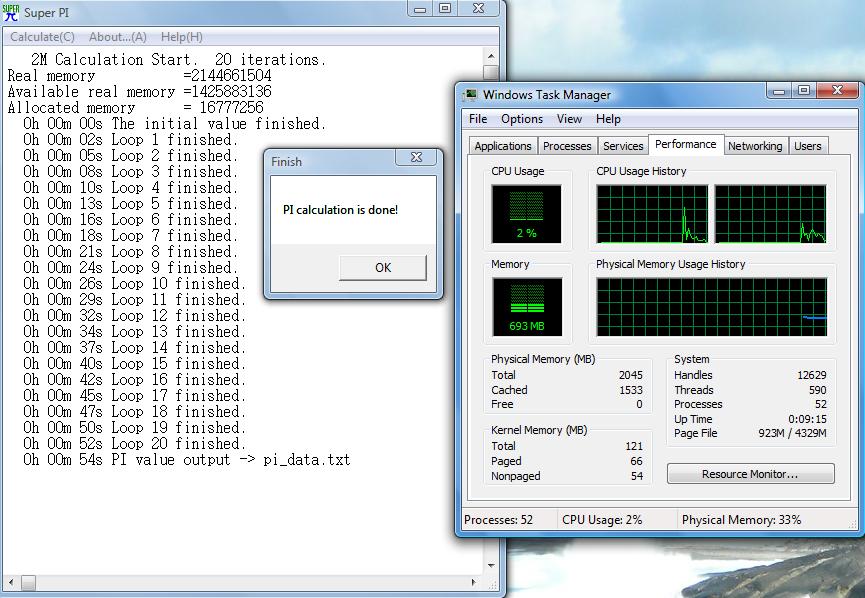Click the Memory meter showing 693 MB

coord(527,307)
